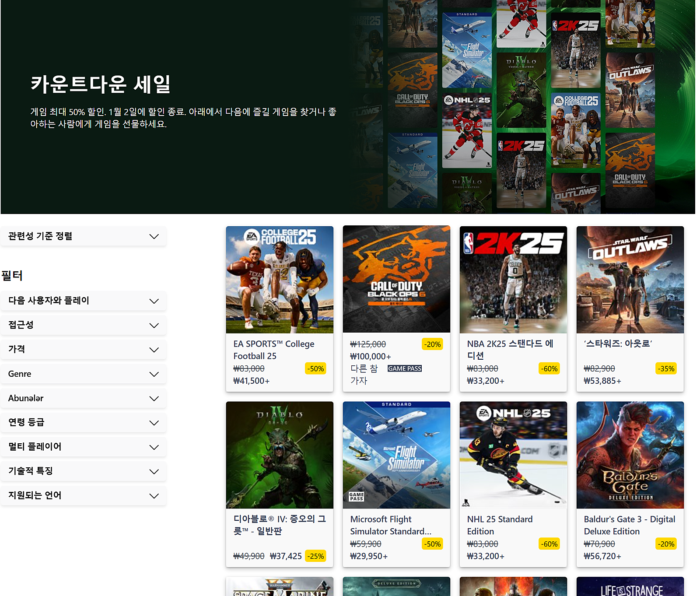This screenshot has width=700, height=596.
Task: Open the sort by relevance dropdown
Action: [83, 236]
